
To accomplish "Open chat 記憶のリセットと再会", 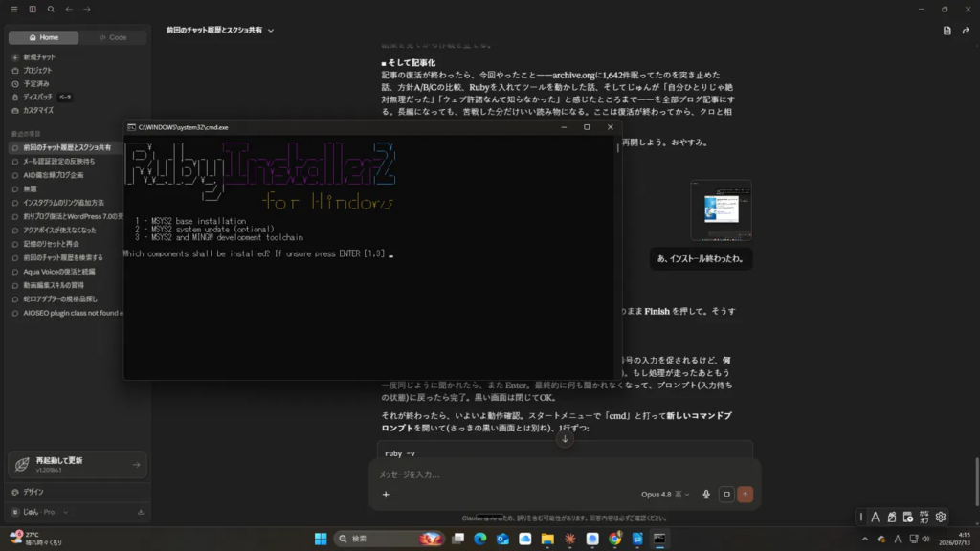I will [x=52, y=244].
